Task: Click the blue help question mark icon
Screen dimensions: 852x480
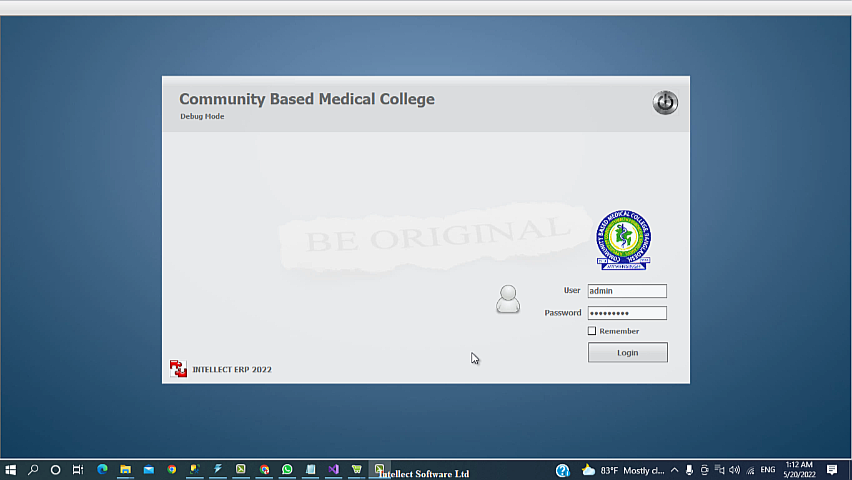Action: point(563,470)
